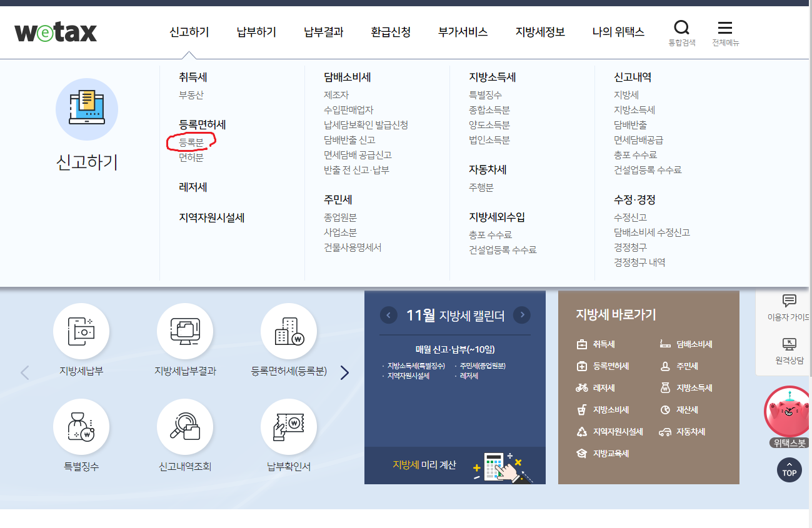
Task: Click 제조자 under 담배소비세
Action: [336, 95]
